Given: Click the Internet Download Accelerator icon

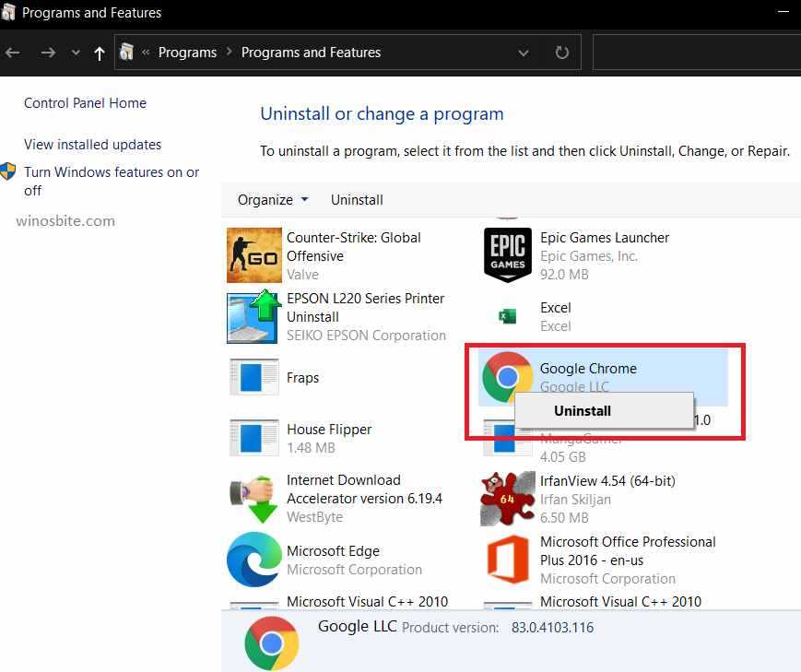Looking at the screenshot, I should (x=253, y=499).
